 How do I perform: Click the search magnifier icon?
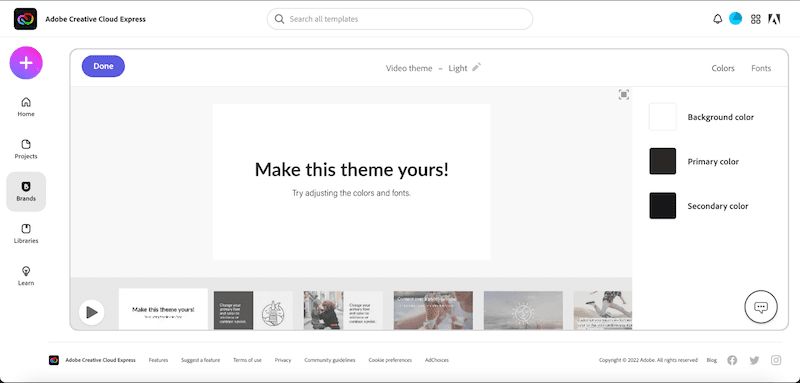point(279,19)
